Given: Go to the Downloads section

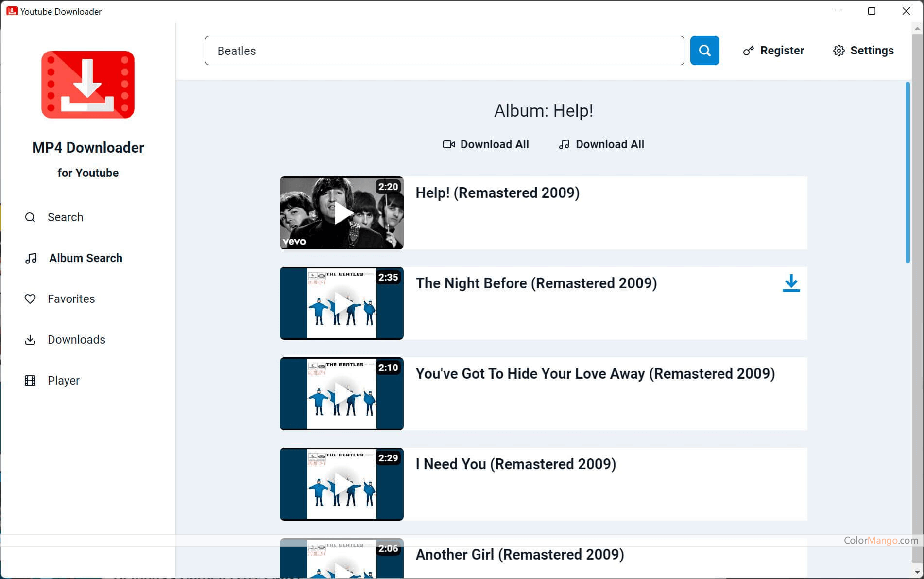Looking at the screenshot, I should pos(76,340).
